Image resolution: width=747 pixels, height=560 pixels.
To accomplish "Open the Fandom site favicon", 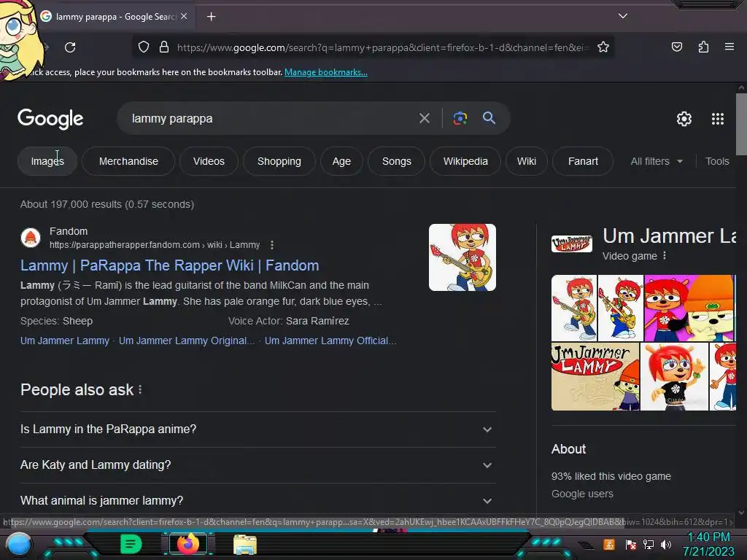I will point(31,237).
